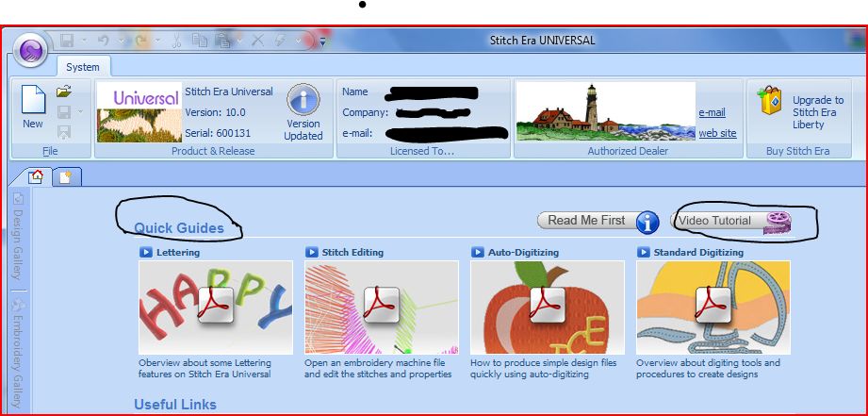The image size is (868, 416).
Task: Open the Embroidery Gallery side panel
Action: pos(18,355)
